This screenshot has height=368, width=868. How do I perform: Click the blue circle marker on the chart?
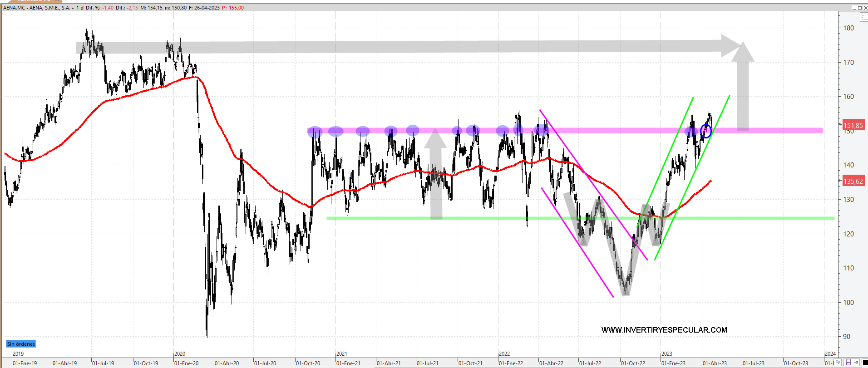pyautogui.click(x=706, y=131)
